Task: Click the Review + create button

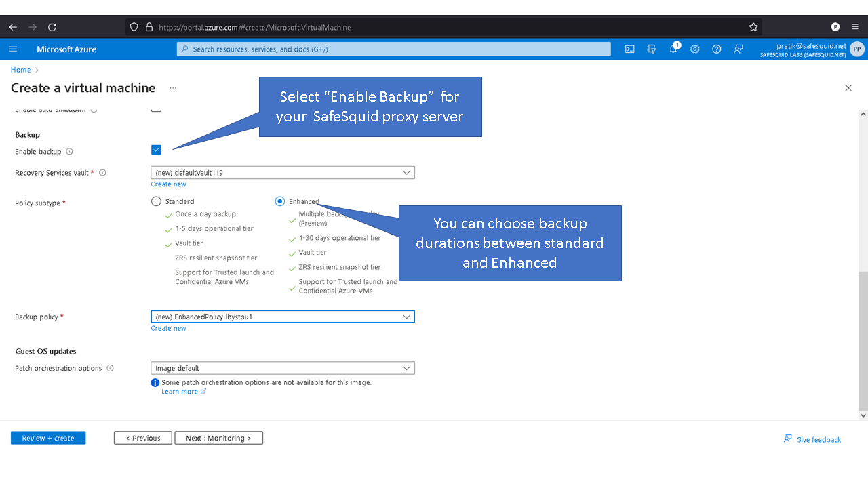Action: tap(48, 438)
